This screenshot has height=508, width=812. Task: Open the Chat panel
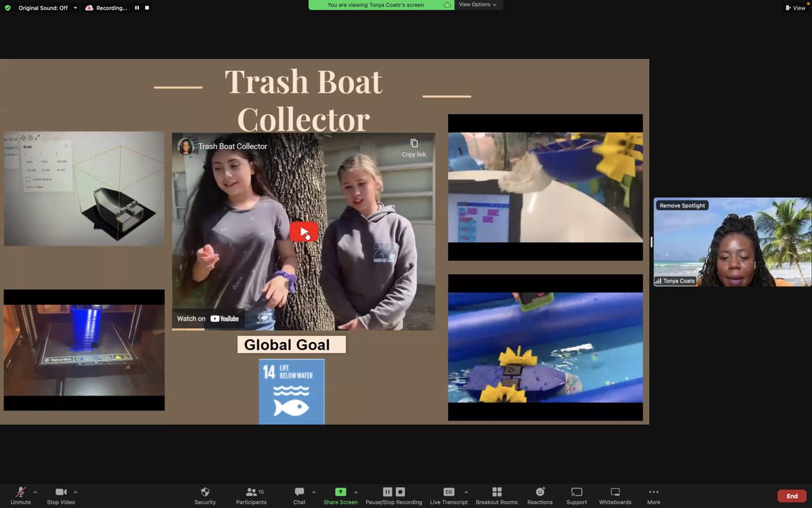coord(299,495)
